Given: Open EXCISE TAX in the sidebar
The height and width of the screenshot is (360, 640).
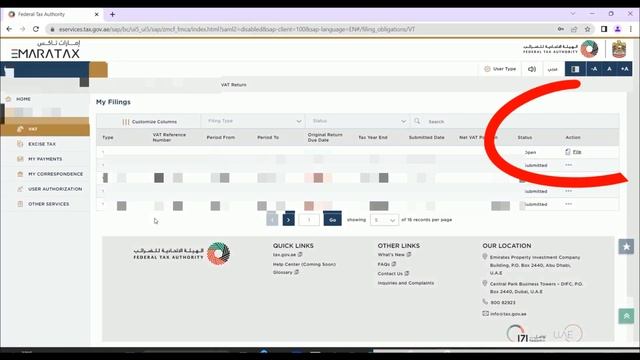Looking at the screenshot, I should pos(42,144).
